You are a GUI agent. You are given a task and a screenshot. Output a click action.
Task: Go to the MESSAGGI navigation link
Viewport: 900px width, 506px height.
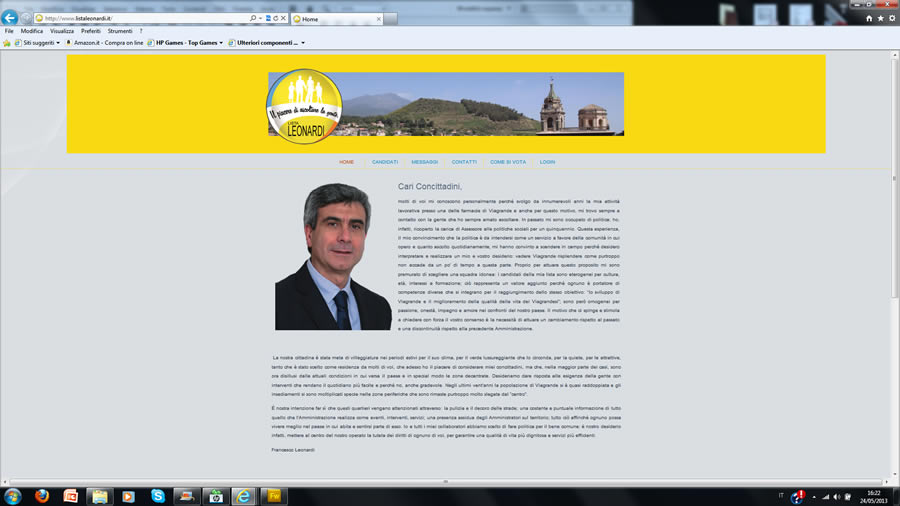(425, 162)
